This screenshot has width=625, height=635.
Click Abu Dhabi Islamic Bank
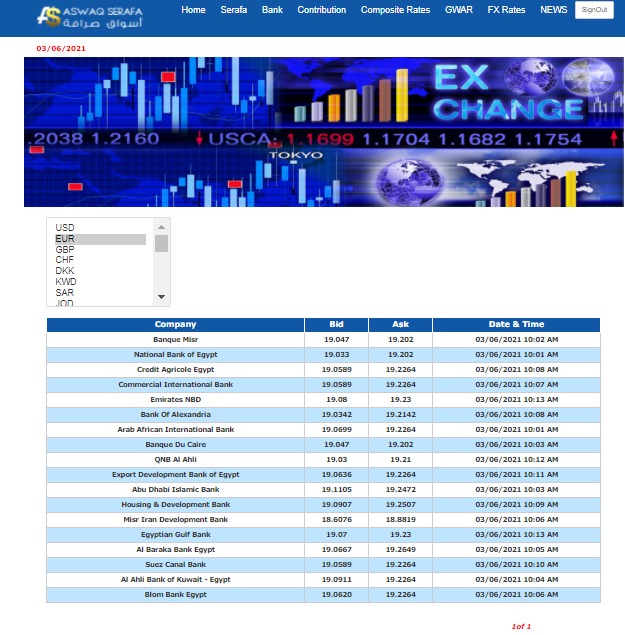(x=175, y=489)
